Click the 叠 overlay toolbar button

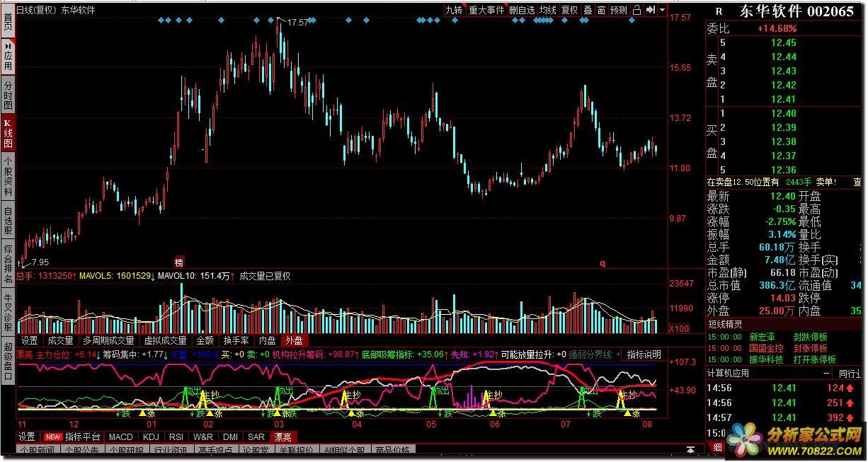click(x=588, y=10)
